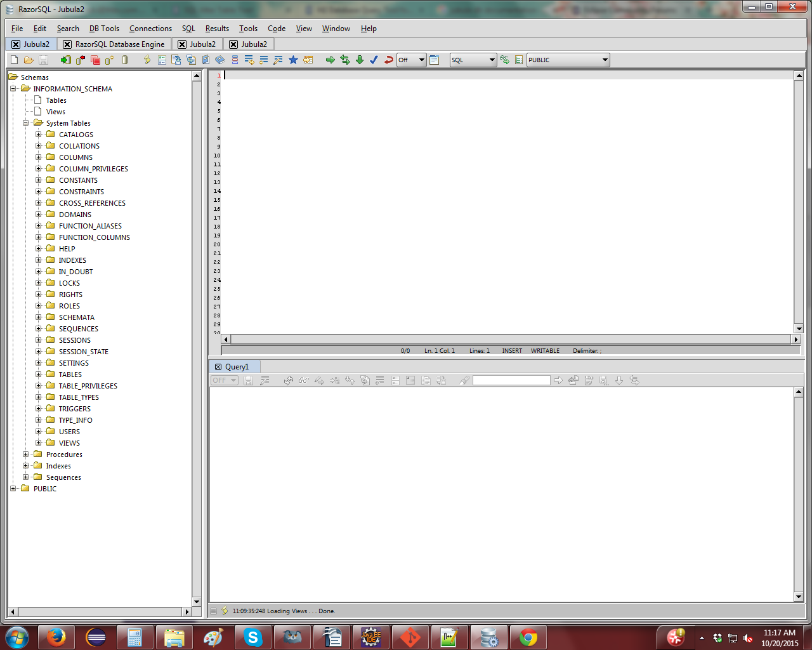The height and width of the screenshot is (650, 812).
Task: Open the Results menu
Action: pyautogui.click(x=217, y=29)
